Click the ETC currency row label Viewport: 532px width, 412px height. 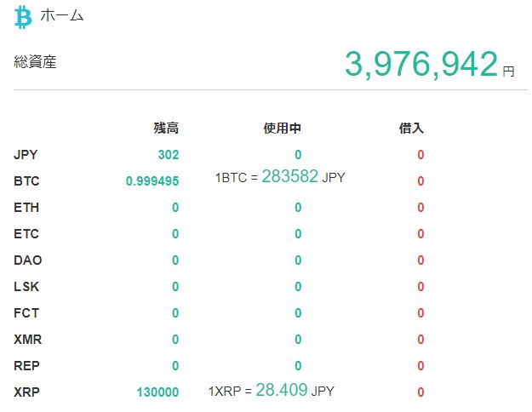point(26,234)
